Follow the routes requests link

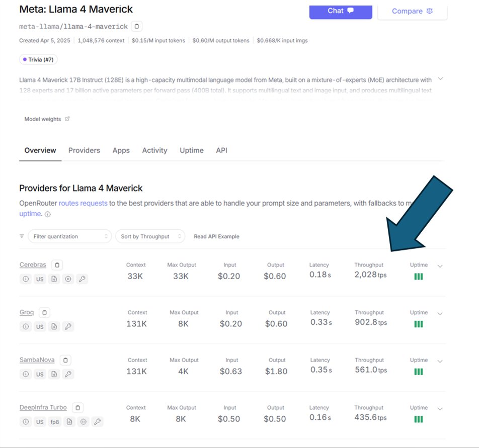(83, 203)
